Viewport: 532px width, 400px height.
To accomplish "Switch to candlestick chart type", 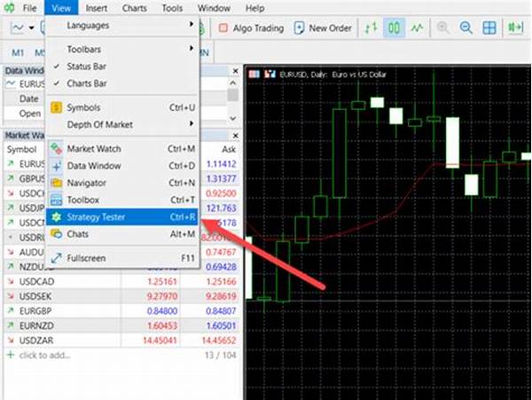I will pyautogui.click(x=394, y=27).
